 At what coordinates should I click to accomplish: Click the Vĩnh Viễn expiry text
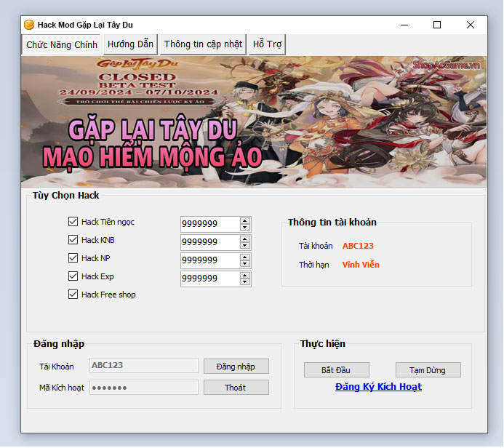tap(361, 265)
